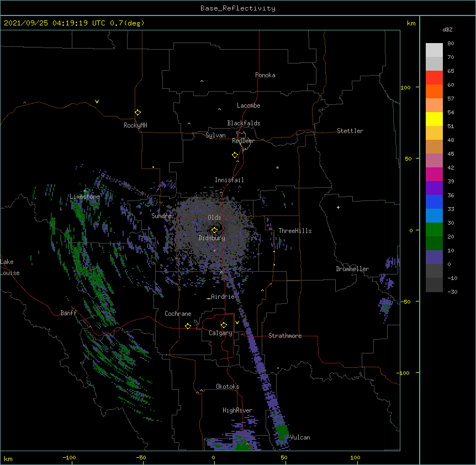The image size is (476, 465).
Task: Select the HighRiver label
Action: tap(237, 410)
